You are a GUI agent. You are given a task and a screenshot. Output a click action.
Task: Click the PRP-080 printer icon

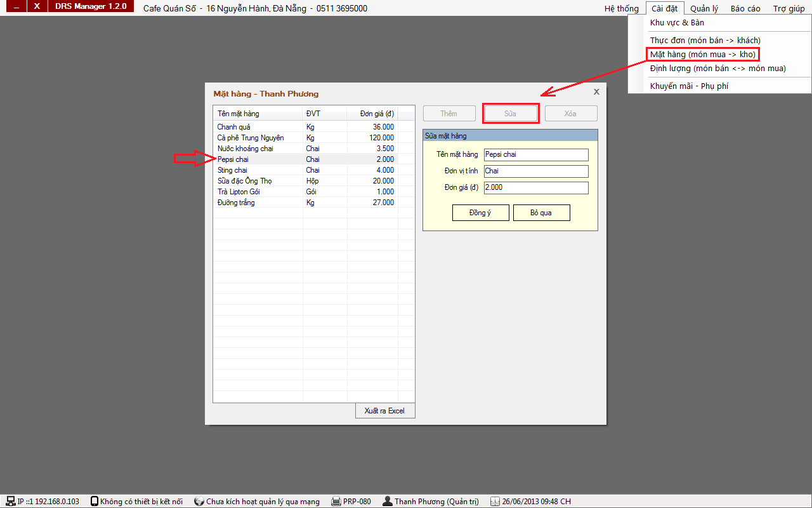pyautogui.click(x=336, y=501)
